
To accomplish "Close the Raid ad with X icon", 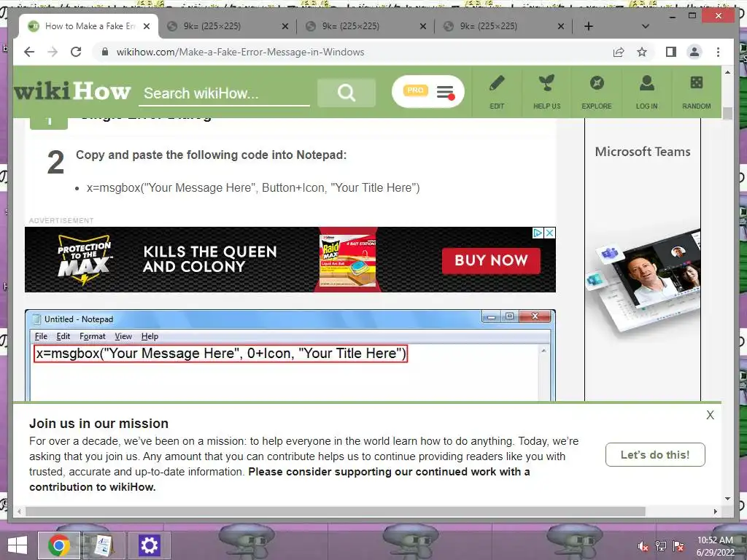I will click(550, 233).
